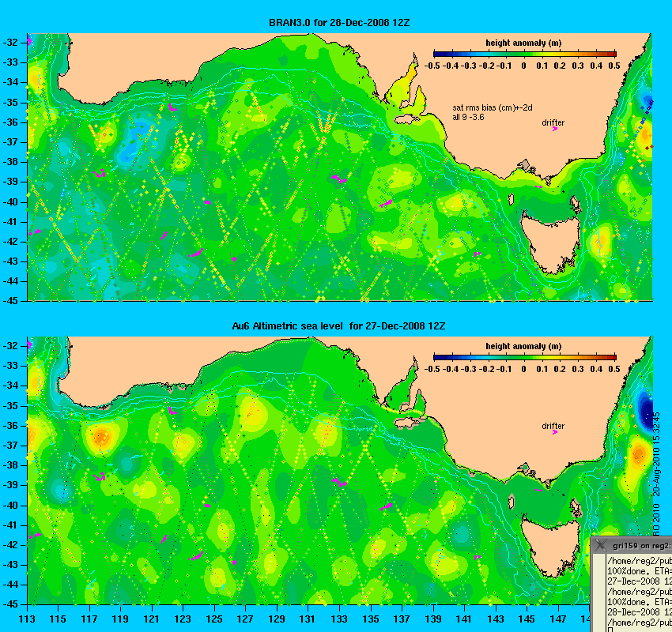Click the magenta drifter marker under the top plot's drifter label
Screen dimensions: 672x632
554,129
